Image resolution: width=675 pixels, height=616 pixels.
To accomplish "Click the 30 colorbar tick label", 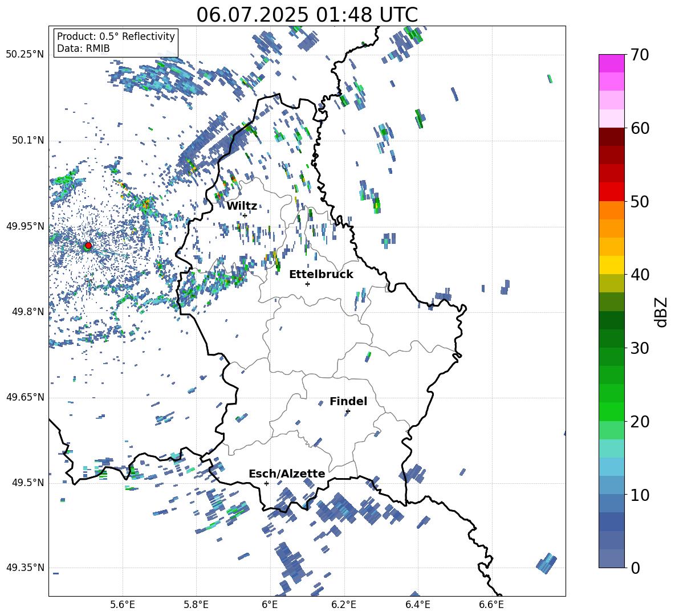I will tap(639, 348).
